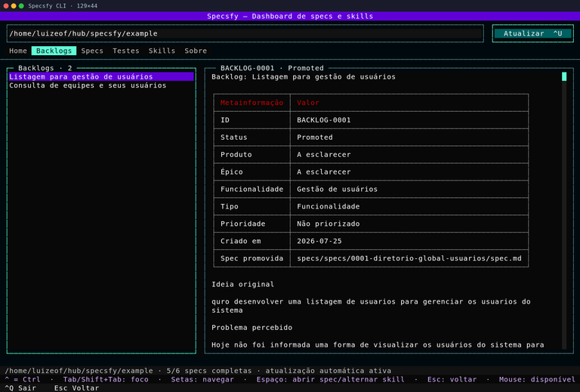
Task: Select the Skills tab
Action: click(162, 51)
